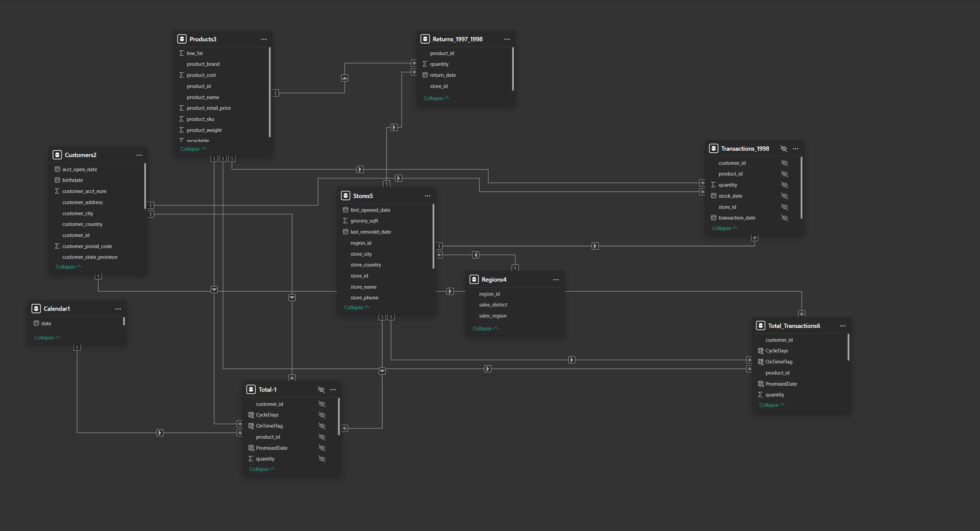Select the Stores5 to Returns relationship arrow
This screenshot has height=531, width=980.
[x=394, y=127]
